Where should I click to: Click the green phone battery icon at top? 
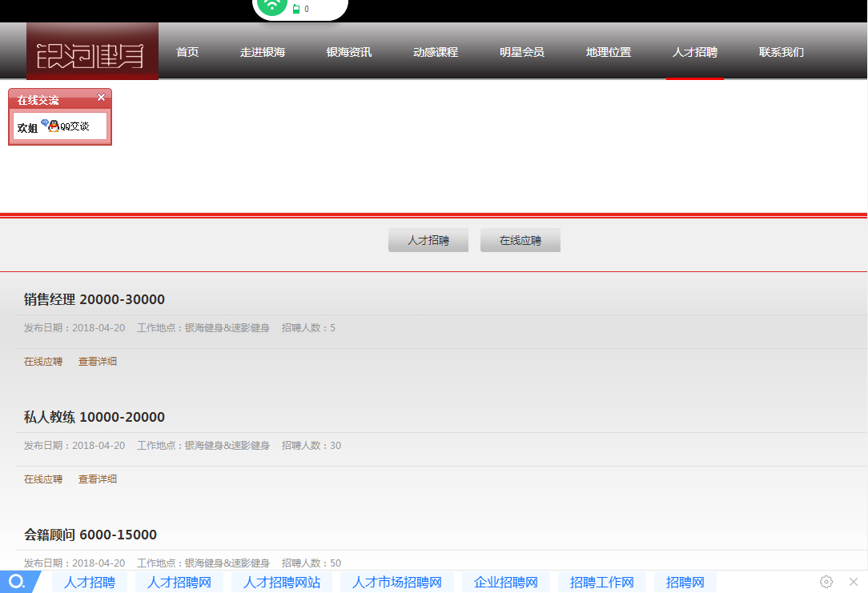coord(296,9)
